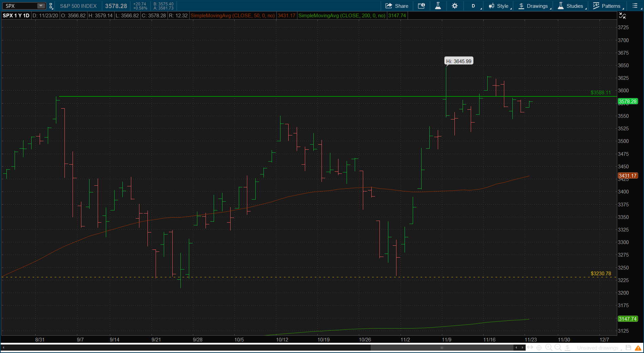Click the 50-period SimpleMovingAvg study label
Screen dimensions: 644x353
[232, 16]
